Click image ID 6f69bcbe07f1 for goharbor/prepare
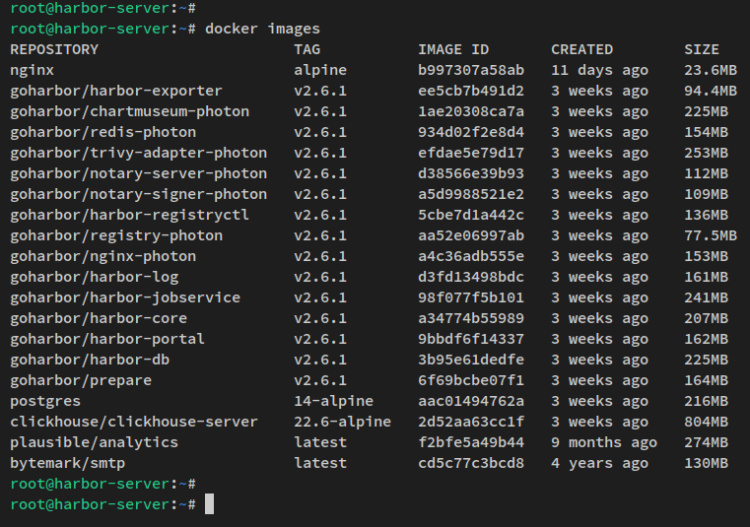The width and height of the screenshot is (750, 527). (x=470, y=380)
